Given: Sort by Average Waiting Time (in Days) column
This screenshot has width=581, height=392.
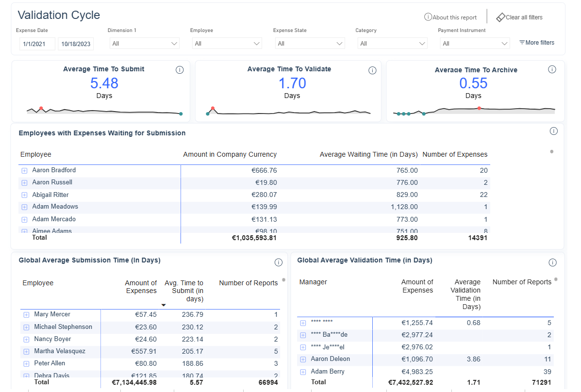Looking at the screenshot, I should [x=369, y=154].
